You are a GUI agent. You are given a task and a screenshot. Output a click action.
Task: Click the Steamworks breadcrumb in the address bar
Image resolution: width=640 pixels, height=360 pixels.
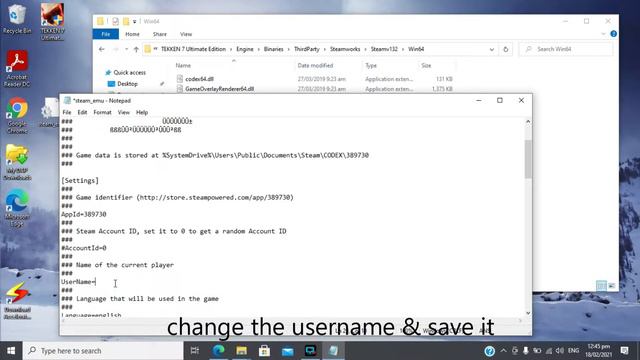point(345,49)
